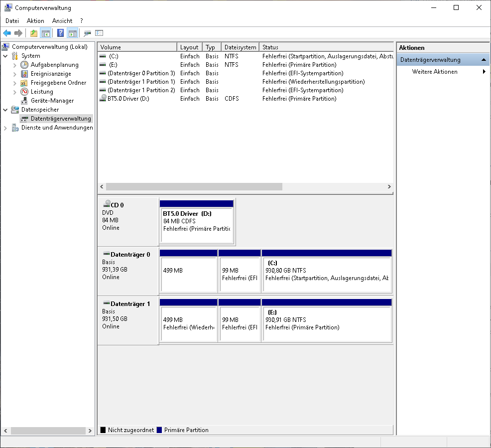Image resolution: width=491 pixels, height=448 pixels.
Task: Click the Datenträgerverwaltung tree icon
Action: pyautogui.click(x=24, y=119)
